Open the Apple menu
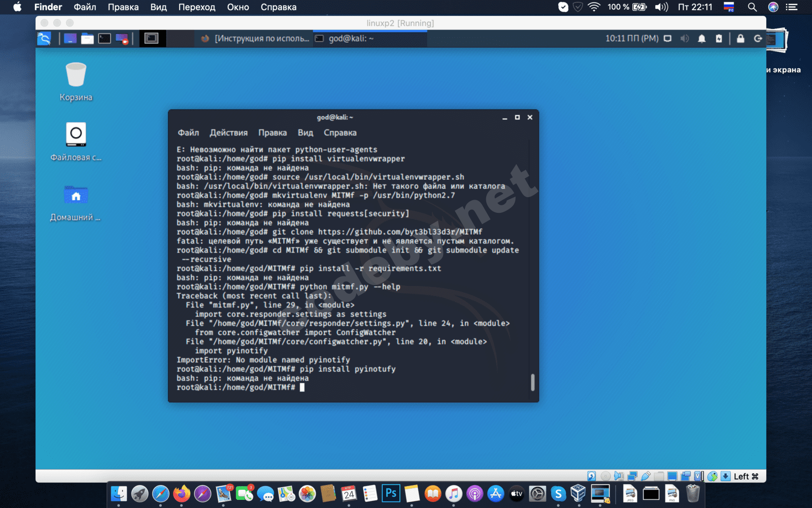The image size is (812, 508). point(17,7)
